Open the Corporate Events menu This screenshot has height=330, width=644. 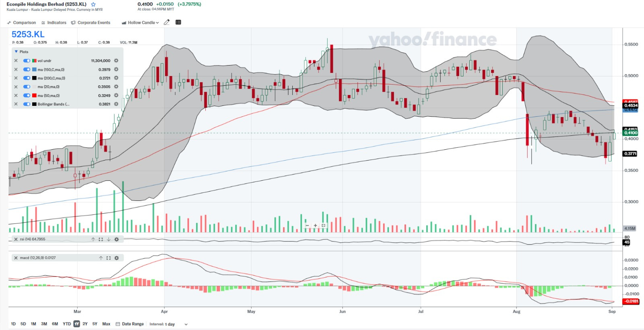click(x=91, y=23)
